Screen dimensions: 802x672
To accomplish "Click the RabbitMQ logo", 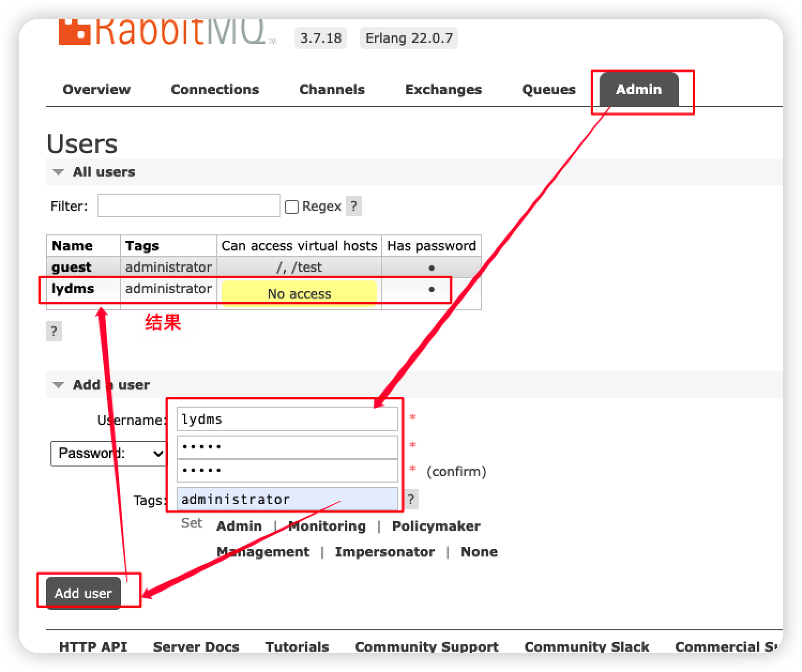I will click(x=167, y=32).
